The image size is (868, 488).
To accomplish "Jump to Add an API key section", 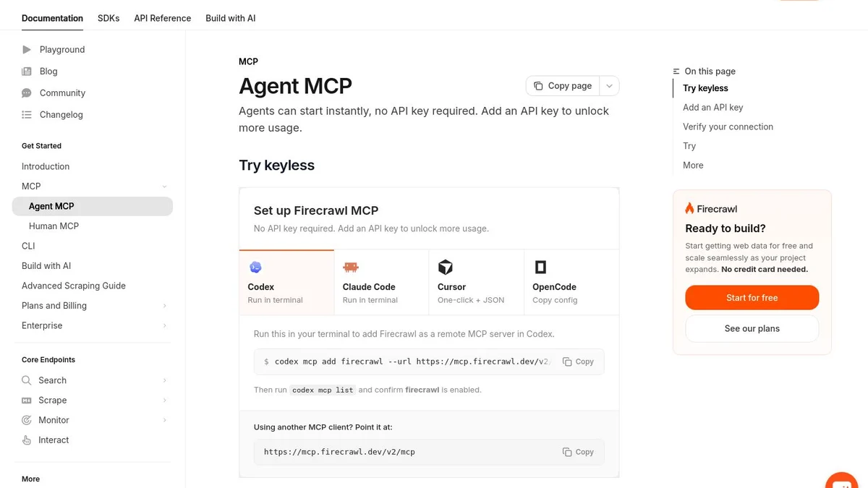I will click(712, 108).
